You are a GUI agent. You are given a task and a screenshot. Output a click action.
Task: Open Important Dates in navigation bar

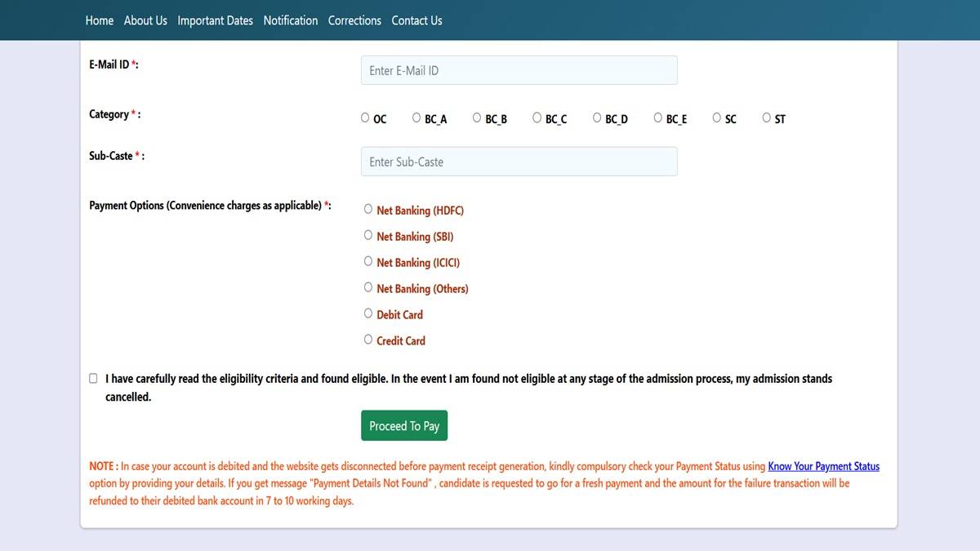tap(215, 20)
